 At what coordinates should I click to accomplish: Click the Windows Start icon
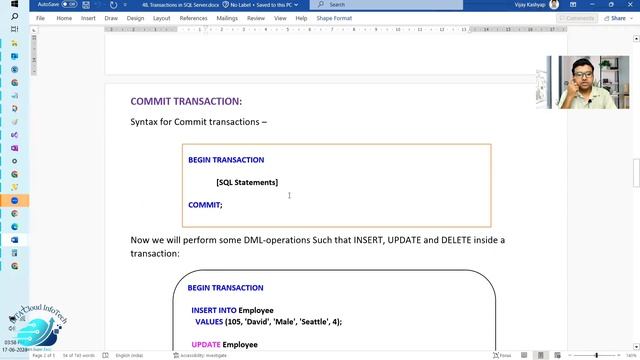[x=14, y=4]
